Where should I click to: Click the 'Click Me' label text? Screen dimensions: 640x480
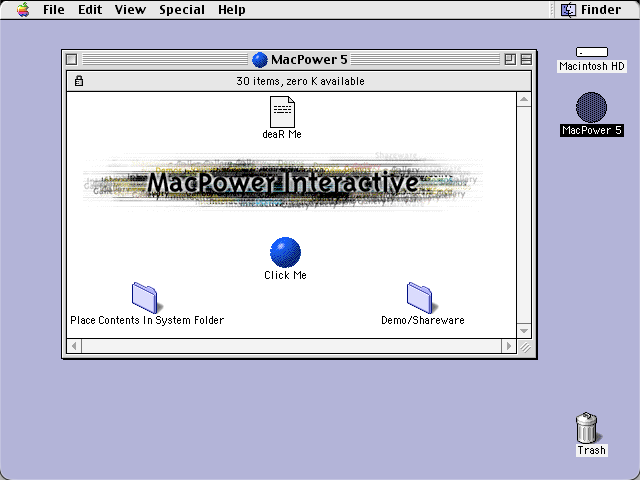coord(285,275)
